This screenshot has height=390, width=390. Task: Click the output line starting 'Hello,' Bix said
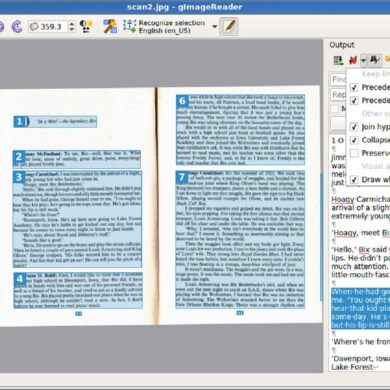(x=361, y=249)
